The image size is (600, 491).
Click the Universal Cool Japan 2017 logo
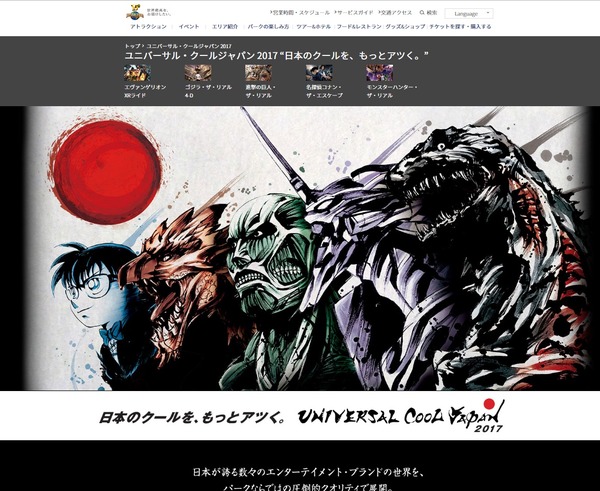click(x=401, y=416)
